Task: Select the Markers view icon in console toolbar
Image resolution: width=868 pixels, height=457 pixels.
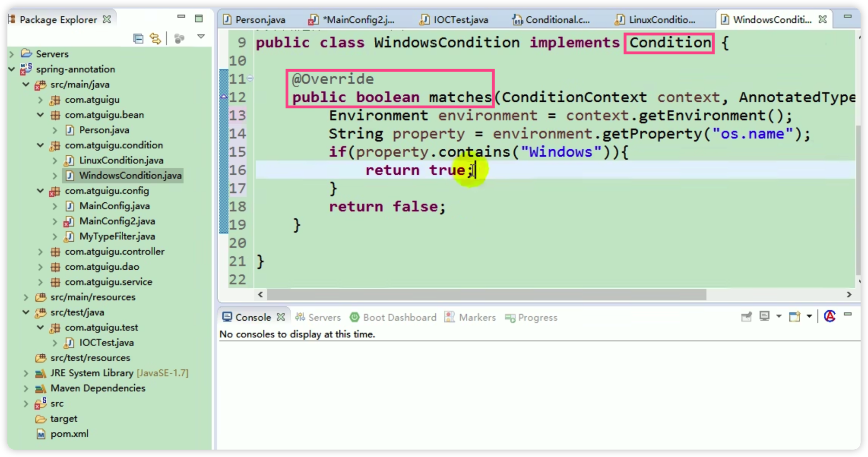Action: click(x=449, y=318)
